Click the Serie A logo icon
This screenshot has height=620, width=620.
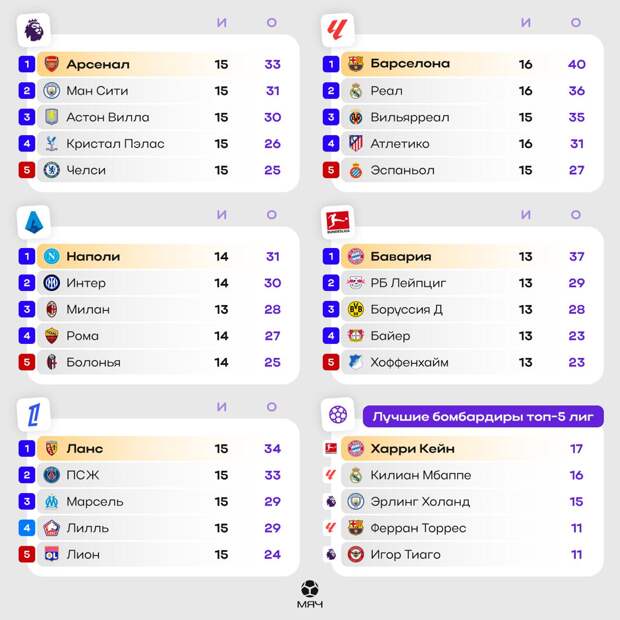[34, 221]
